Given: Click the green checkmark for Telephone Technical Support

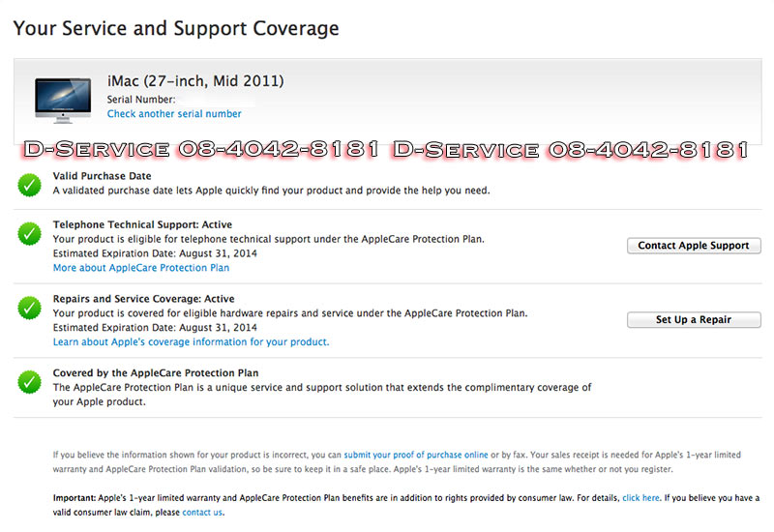Looking at the screenshot, I should pos(30,234).
